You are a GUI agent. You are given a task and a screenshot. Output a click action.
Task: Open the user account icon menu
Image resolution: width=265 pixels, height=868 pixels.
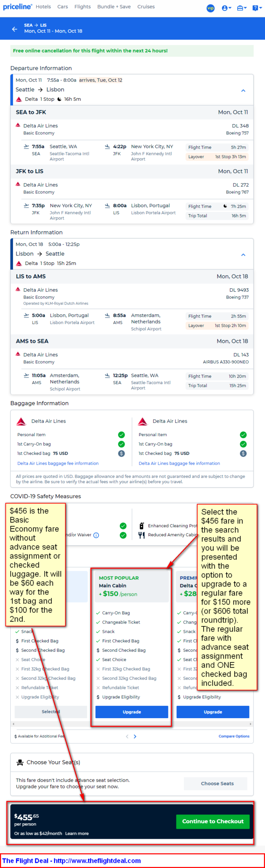pyautogui.click(x=226, y=8)
